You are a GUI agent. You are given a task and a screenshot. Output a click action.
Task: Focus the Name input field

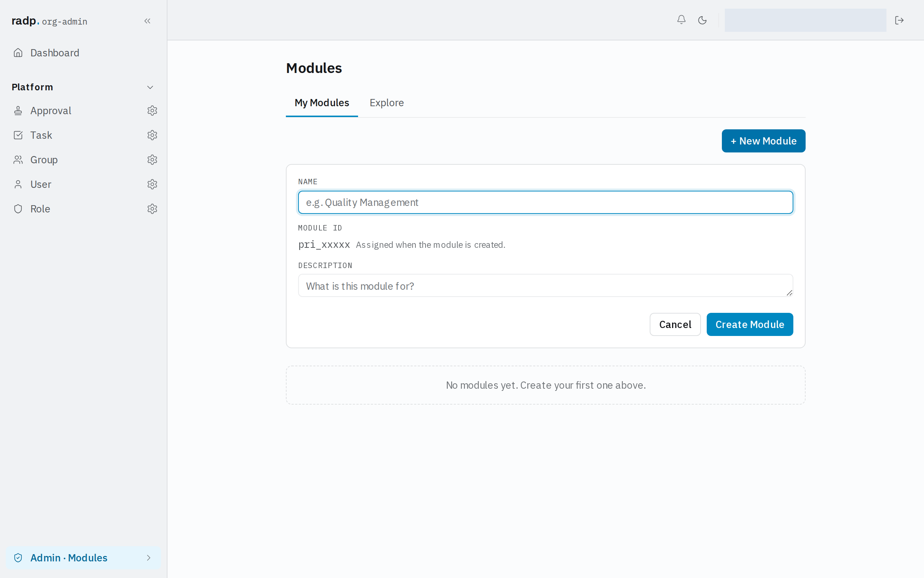pyautogui.click(x=545, y=202)
